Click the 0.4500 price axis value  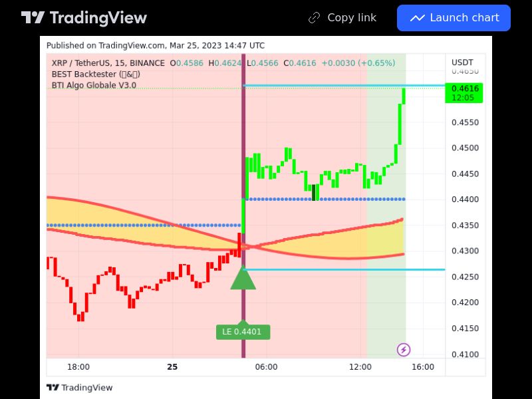tap(465, 148)
